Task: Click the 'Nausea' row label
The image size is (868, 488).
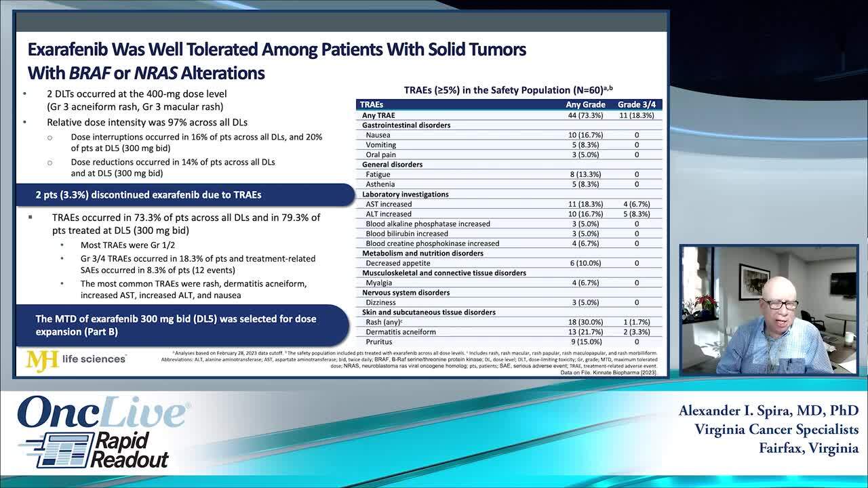Action: [x=378, y=135]
